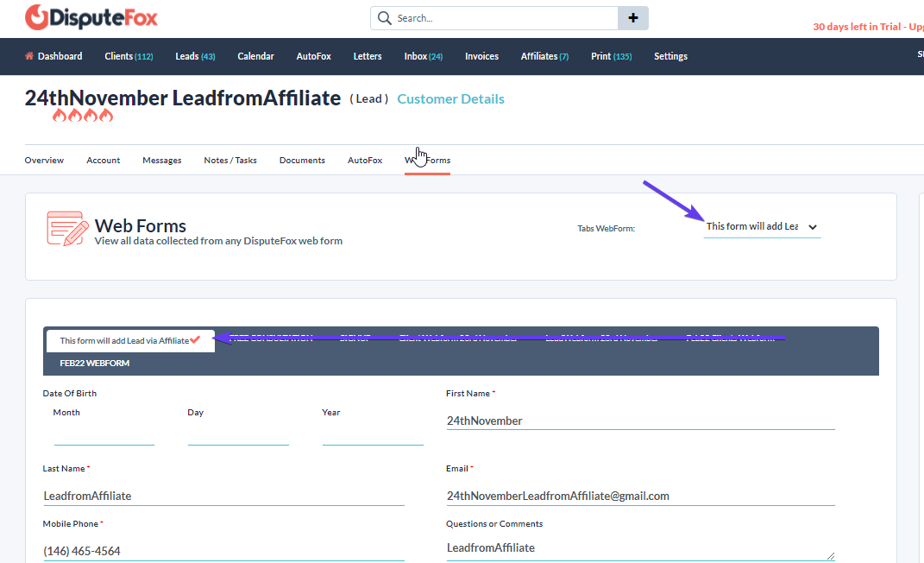Screen dimensions: 924x563
Task: Select the Web Forms customer tab
Action: pyautogui.click(x=427, y=161)
